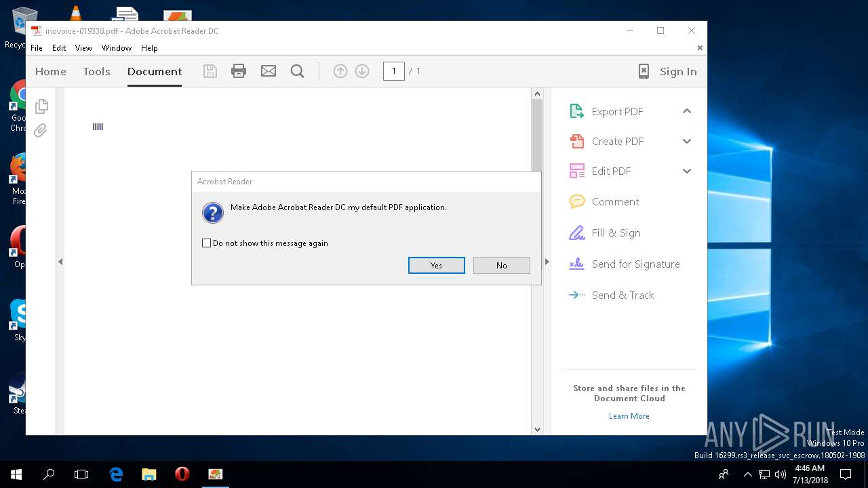The width and height of the screenshot is (868, 488).
Task: Collapse the right tools pane arrow
Action: (x=547, y=261)
